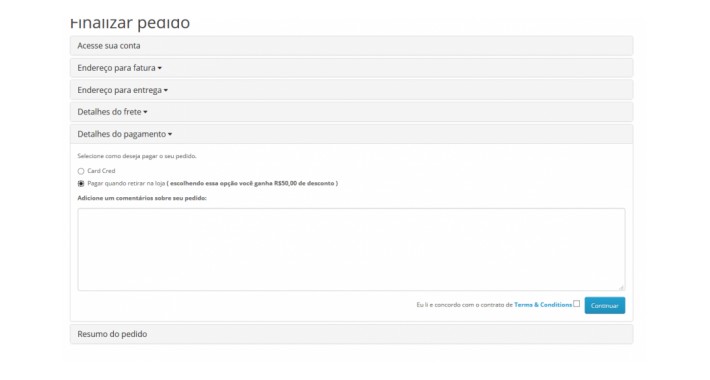Viewport: 710px width, 380px height.
Task: Select Pagar quando retirar na loja option
Action: pos(81,183)
